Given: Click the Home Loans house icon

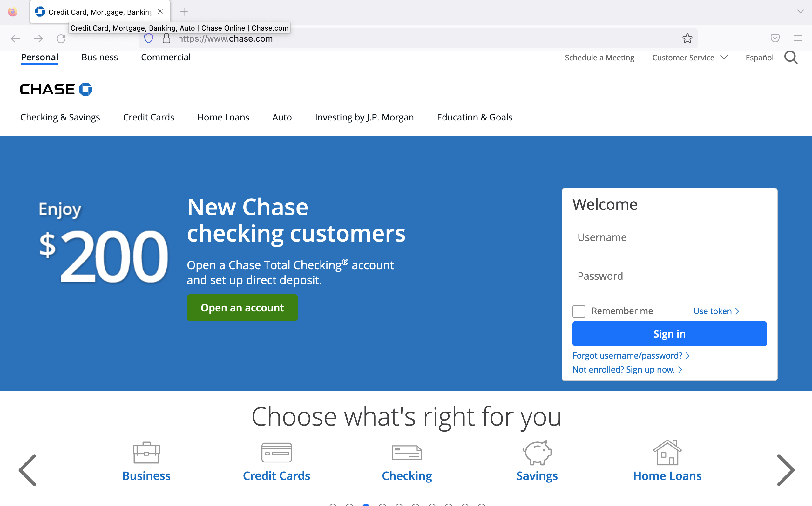Looking at the screenshot, I should [667, 453].
